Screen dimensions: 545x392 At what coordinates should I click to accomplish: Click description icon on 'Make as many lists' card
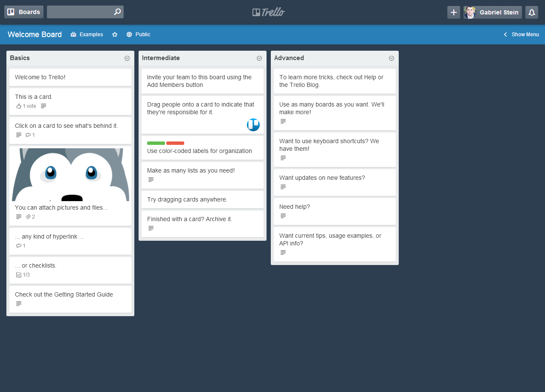(151, 180)
